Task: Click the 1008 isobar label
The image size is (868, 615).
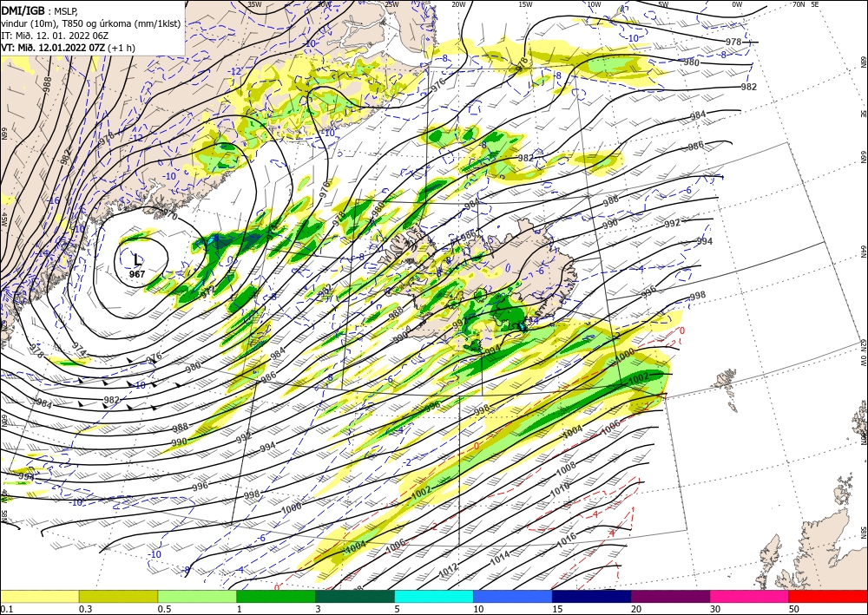Action: coord(566,468)
